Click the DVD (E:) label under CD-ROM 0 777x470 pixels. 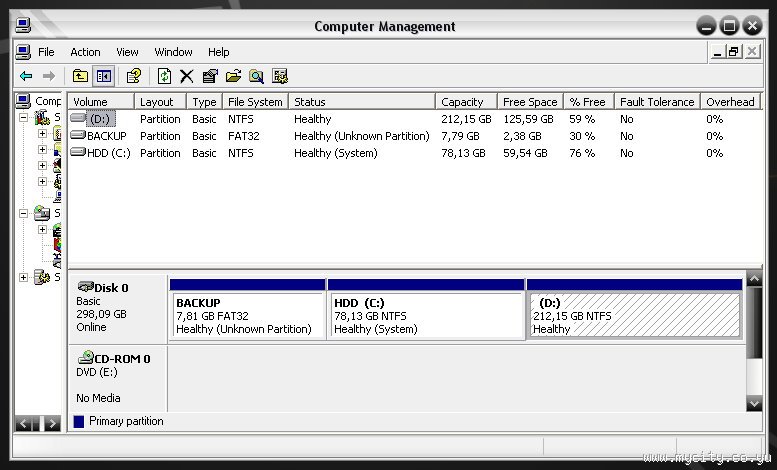pyautogui.click(x=97, y=372)
